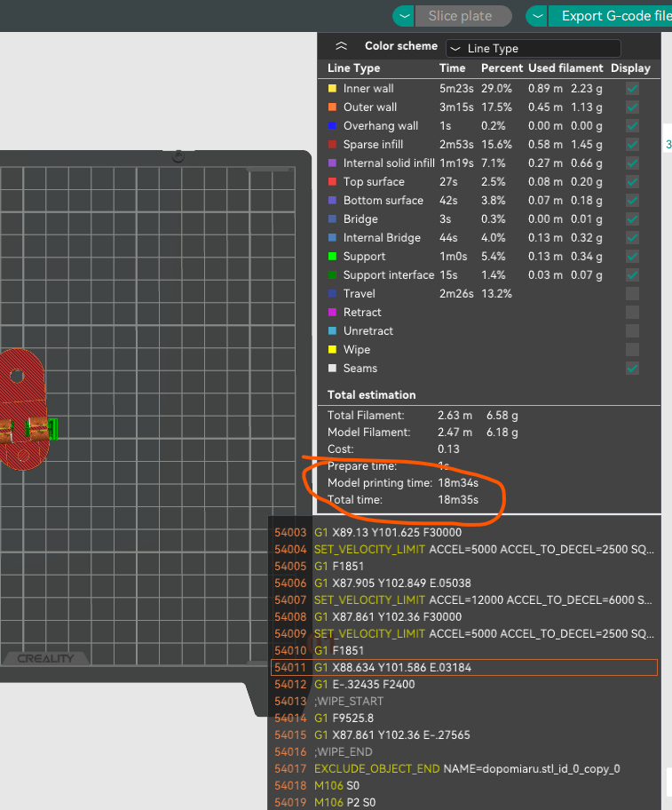The width and height of the screenshot is (672, 810).
Task: Click the blue Overhang wall color swatch
Action: click(x=333, y=126)
